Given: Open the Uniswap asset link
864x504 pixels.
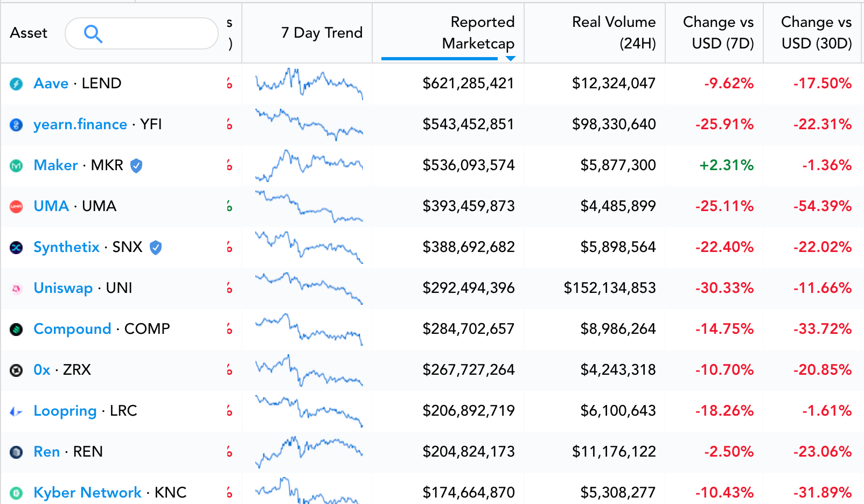Looking at the screenshot, I should point(63,288).
